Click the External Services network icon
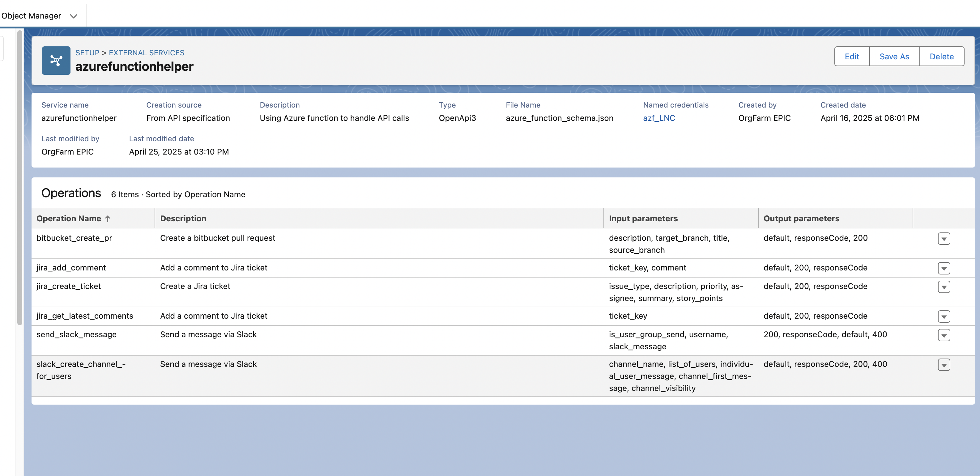 pos(56,61)
